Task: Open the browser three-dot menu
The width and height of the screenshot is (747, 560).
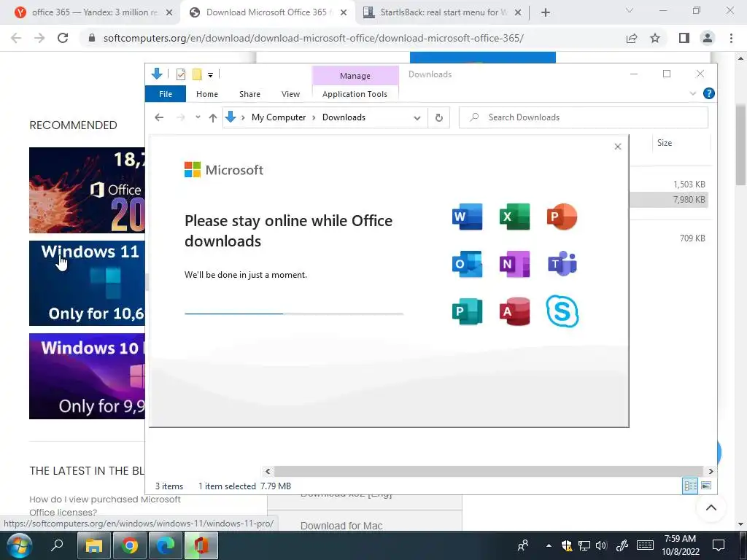Action: (731, 38)
